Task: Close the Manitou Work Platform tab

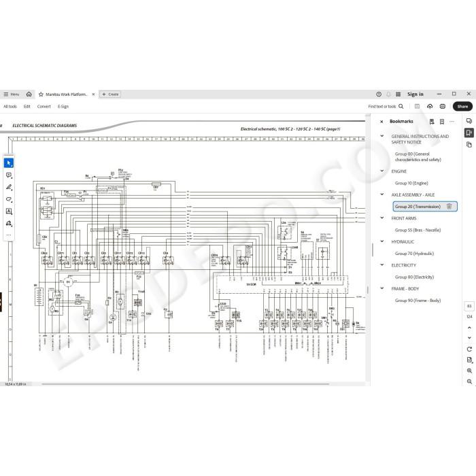Action: pos(94,95)
